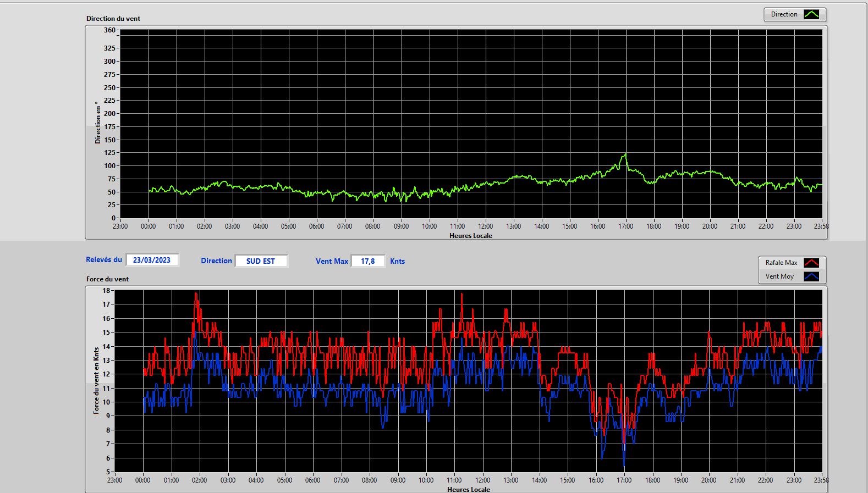The height and width of the screenshot is (493, 868).
Task: Click 17:00 on force chart time axis
Action: [x=624, y=480]
